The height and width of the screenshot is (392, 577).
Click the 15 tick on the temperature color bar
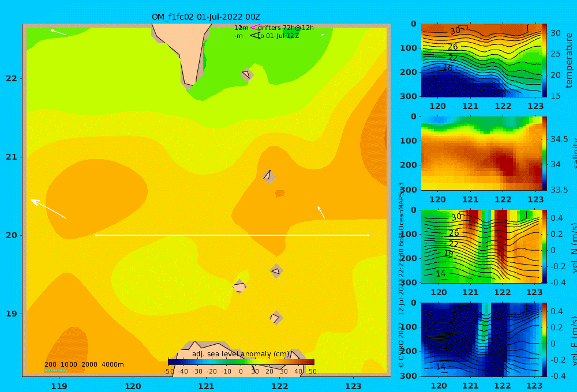(555, 96)
